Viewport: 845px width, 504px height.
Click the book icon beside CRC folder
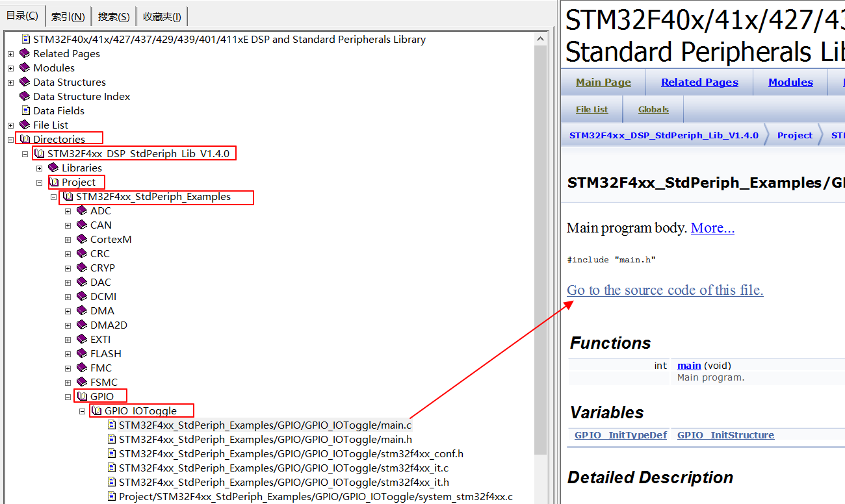tap(82, 253)
